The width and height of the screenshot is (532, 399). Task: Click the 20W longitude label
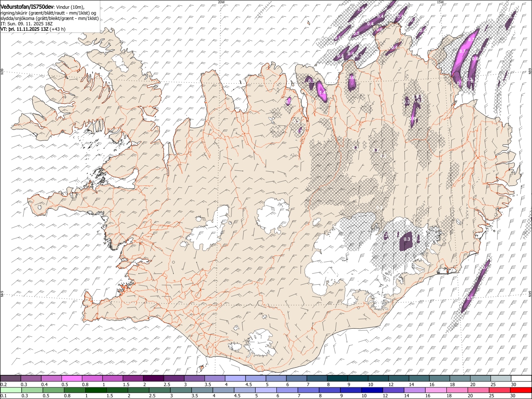[x=221, y=2]
